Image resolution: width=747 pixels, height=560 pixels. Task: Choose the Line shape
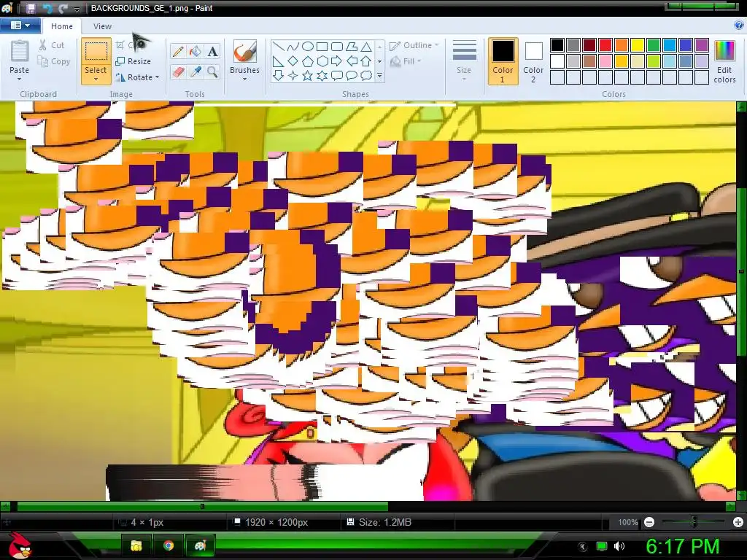[279, 47]
